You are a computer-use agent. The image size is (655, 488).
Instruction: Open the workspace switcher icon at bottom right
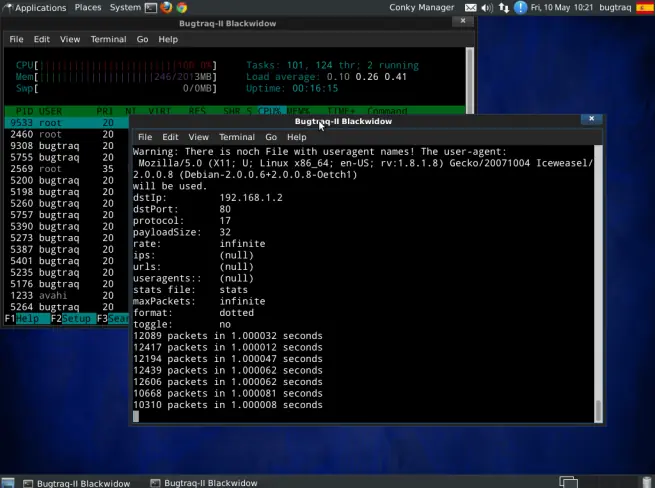tap(569, 482)
